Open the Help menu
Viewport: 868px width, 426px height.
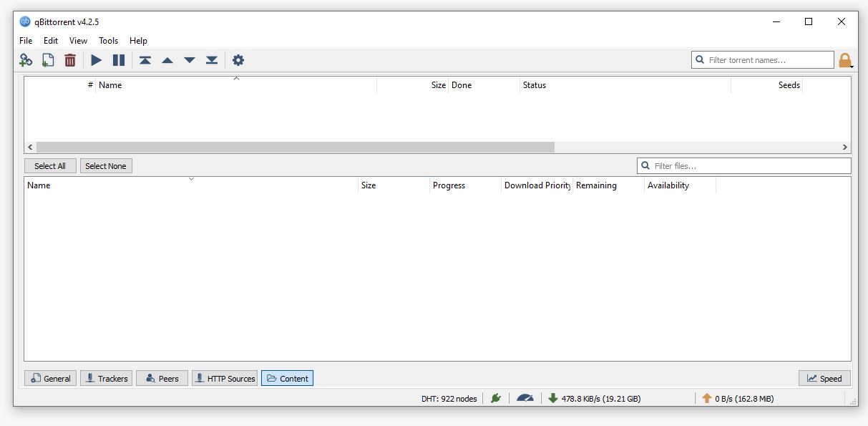(x=139, y=41)
